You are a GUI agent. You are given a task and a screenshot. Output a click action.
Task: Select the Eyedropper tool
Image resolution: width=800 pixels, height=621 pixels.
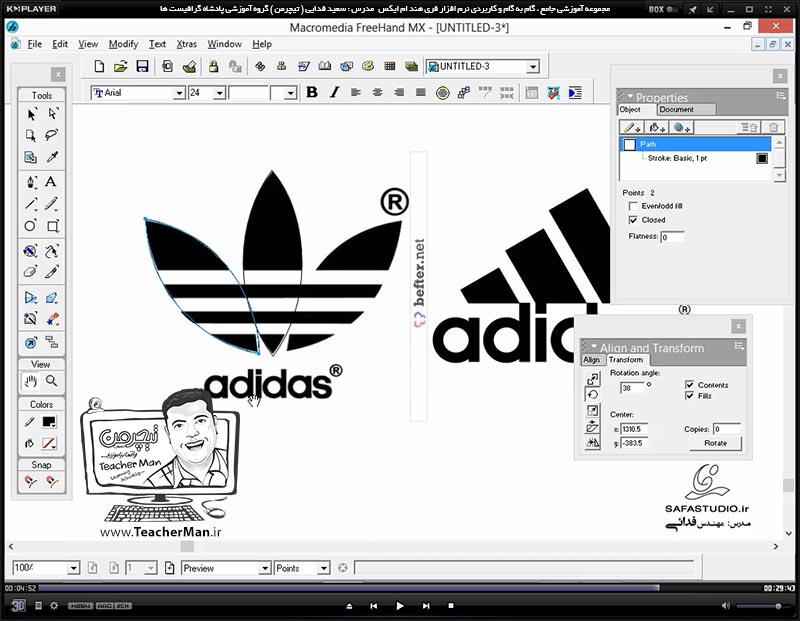pyautogui.click(x=52, y=157)
